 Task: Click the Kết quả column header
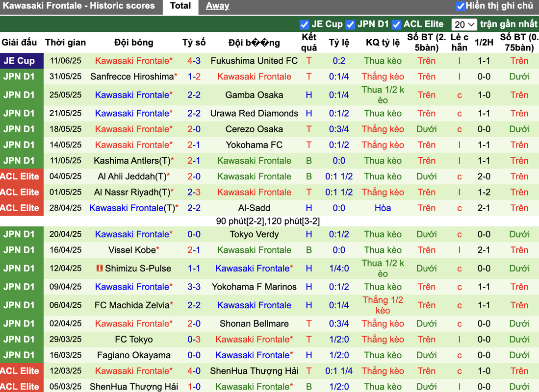coord(308,42)
